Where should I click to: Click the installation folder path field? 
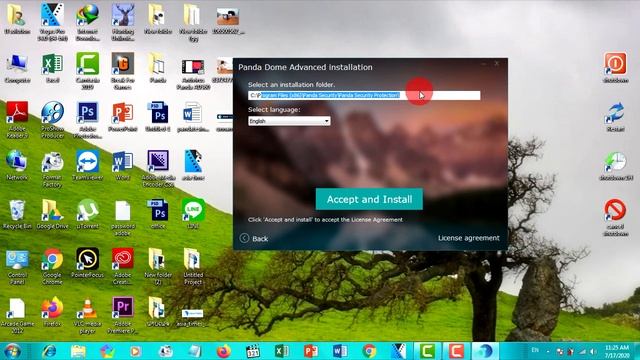[364, 95]
